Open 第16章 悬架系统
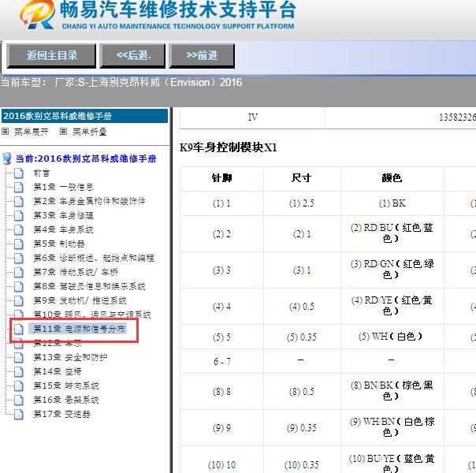 point(66,400)
